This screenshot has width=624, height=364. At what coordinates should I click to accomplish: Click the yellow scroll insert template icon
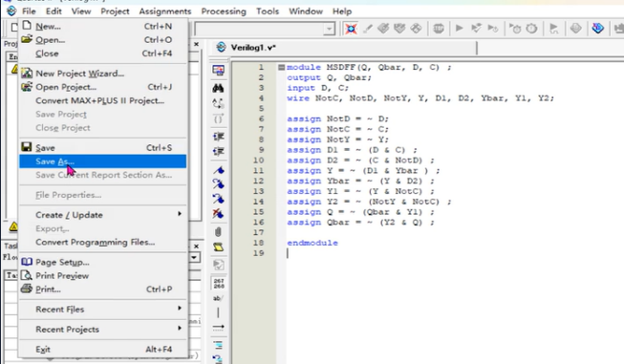218,247
